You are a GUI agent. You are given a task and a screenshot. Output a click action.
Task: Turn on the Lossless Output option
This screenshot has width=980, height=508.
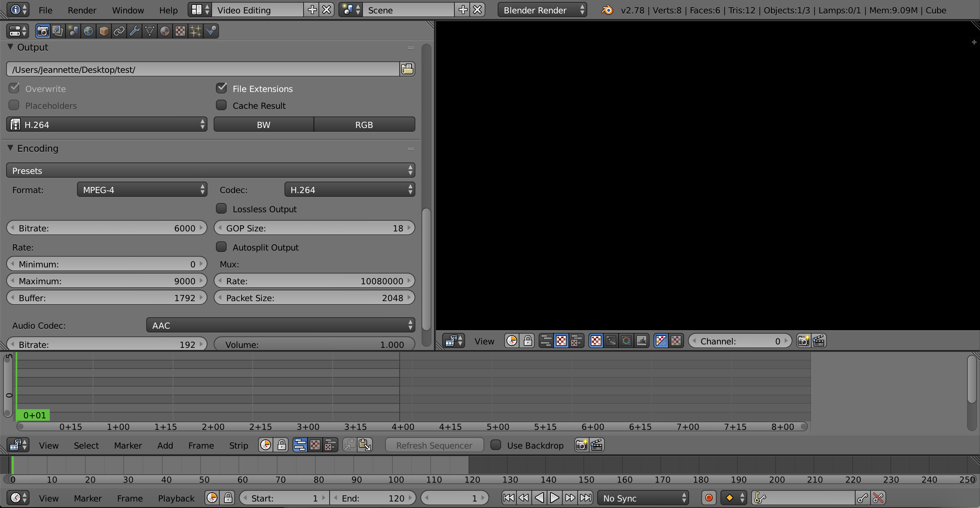222,209
